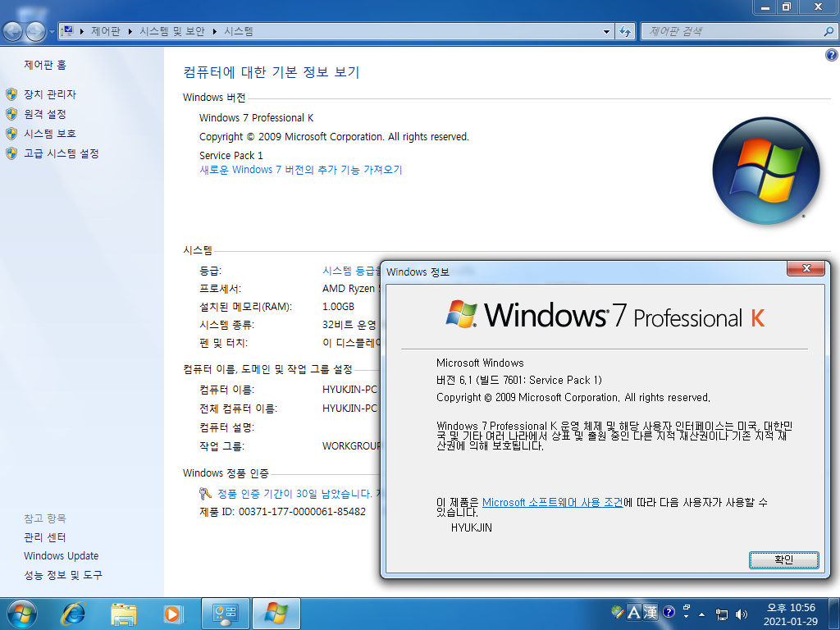Open the clock showing 오후 10:56
The image size is (840, 630).
[x=791, y=614]
